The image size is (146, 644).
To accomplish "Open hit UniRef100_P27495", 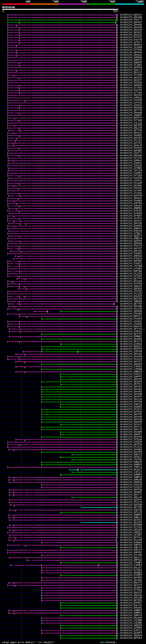I will (x=131, y=75).
